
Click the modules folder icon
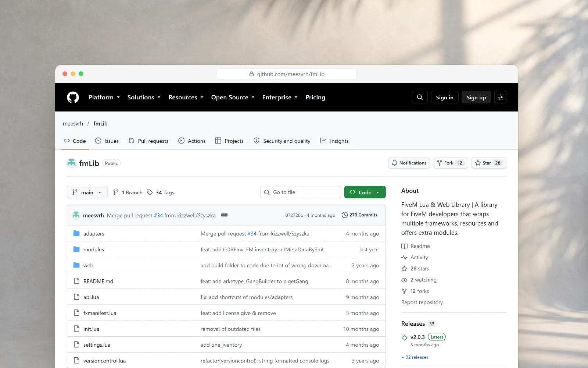pyautogui.click(x=76, y=249)
